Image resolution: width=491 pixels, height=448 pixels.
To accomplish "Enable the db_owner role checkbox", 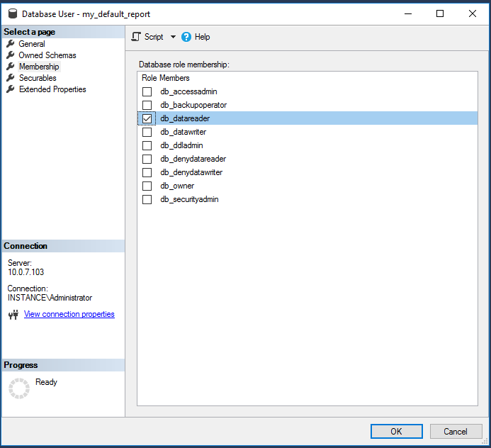I will pyautogui.click(x=147, y=186).
